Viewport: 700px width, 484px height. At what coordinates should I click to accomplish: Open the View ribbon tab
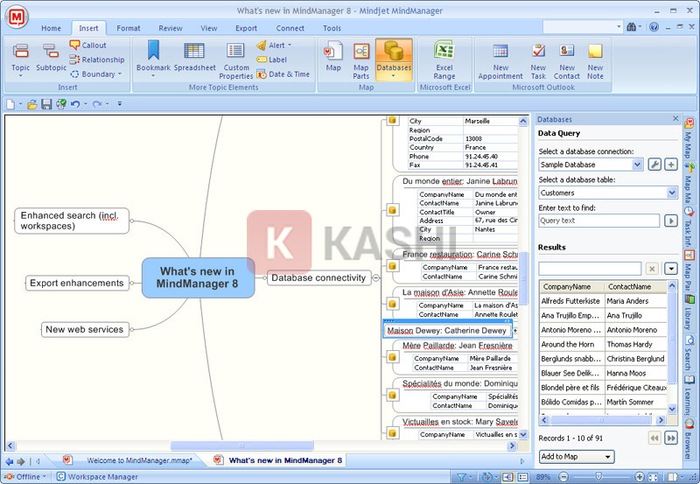[208, 28]
